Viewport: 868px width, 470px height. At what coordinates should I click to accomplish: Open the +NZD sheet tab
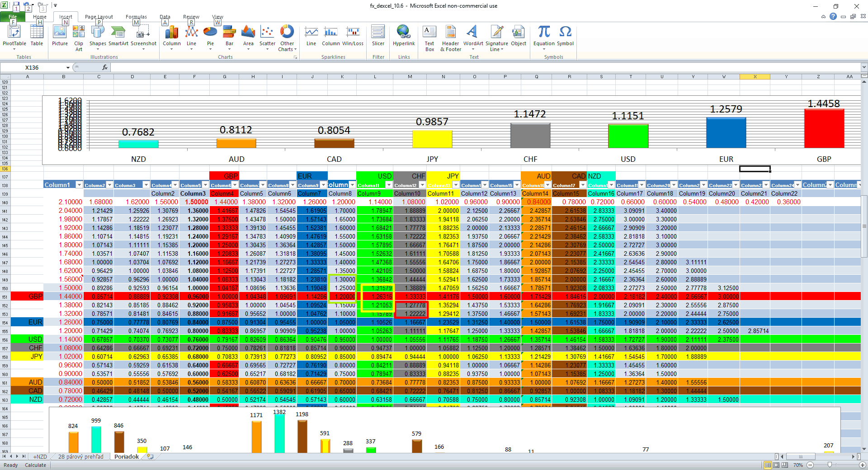pyautogui.click(x=40, y=457)
